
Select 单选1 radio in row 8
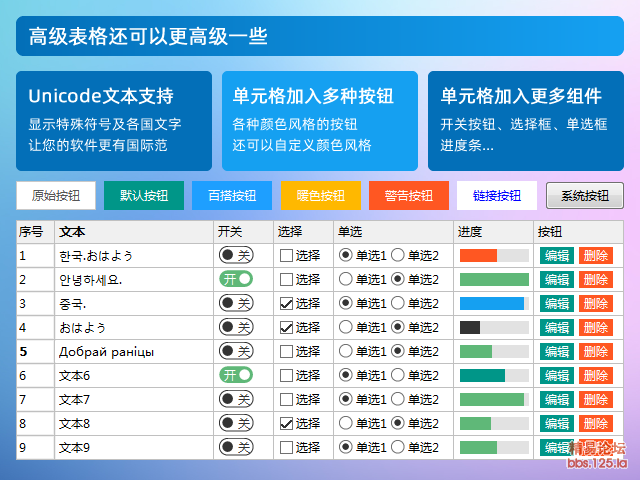345,423
